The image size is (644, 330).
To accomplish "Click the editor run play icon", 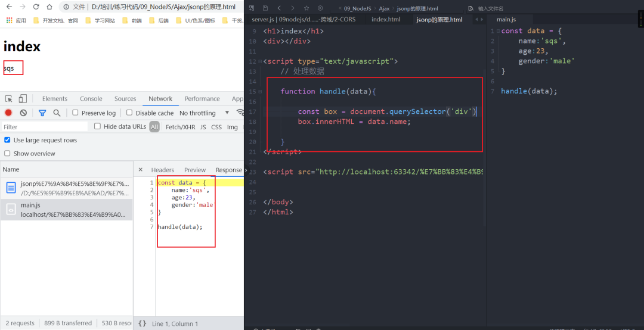I will click(320, 8).
